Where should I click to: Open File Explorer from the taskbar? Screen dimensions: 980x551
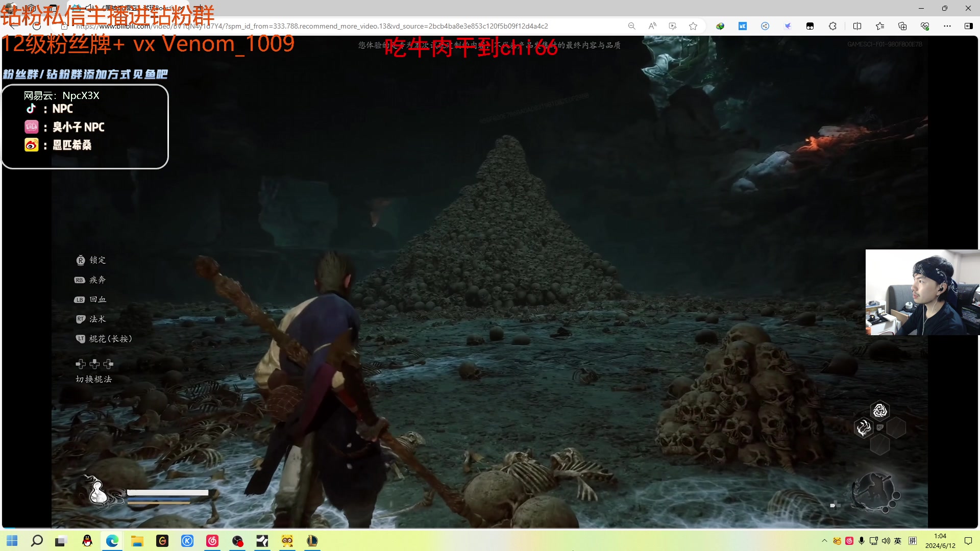click(x=137, y=541)
